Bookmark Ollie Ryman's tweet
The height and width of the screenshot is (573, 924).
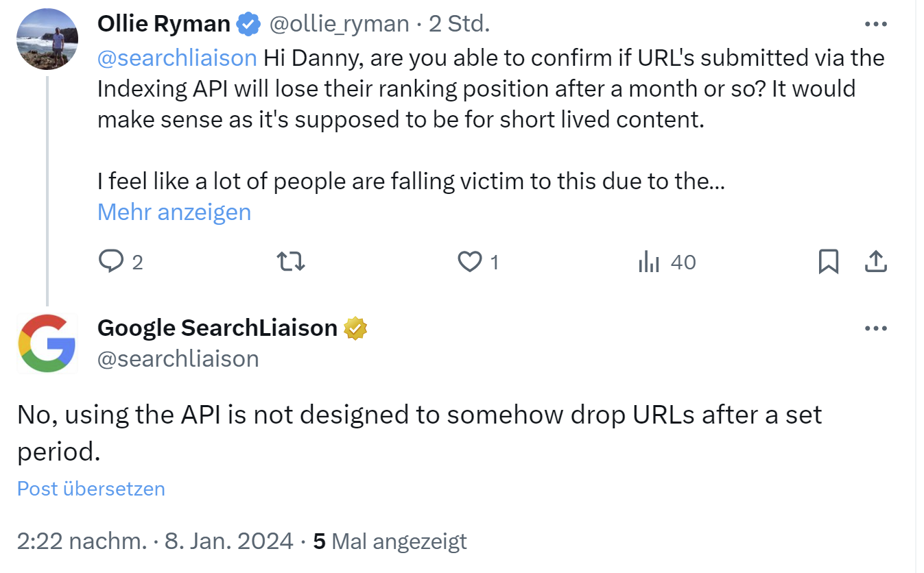(x=830, y=261)
